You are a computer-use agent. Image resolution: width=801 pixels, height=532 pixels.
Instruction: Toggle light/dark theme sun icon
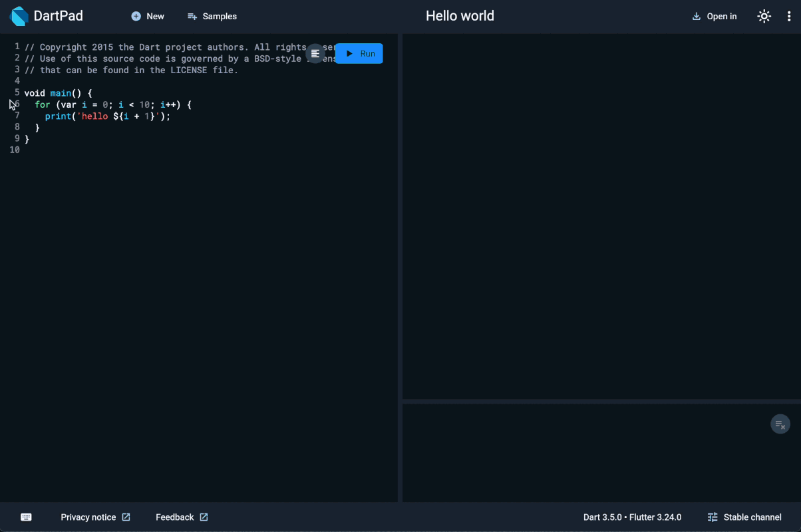click(764, 16)
